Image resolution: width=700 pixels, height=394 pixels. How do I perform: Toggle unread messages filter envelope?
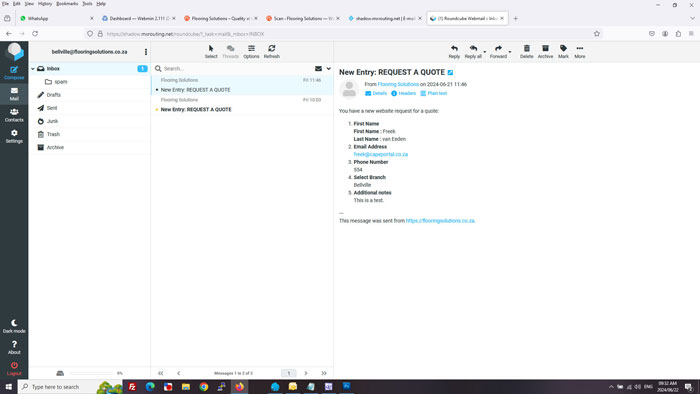(318, 69)
